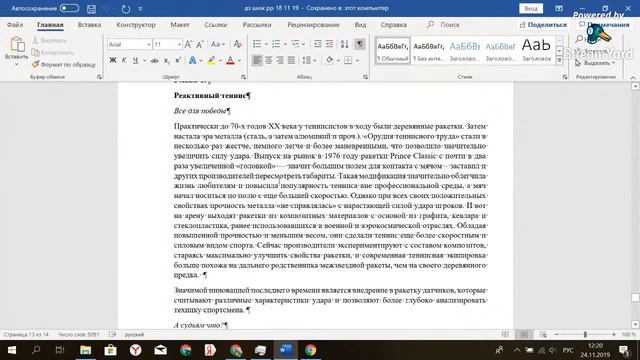Toggle strikethrough abc formatting
The height and width of the screenshot is (360, 640).
point(154,60)
